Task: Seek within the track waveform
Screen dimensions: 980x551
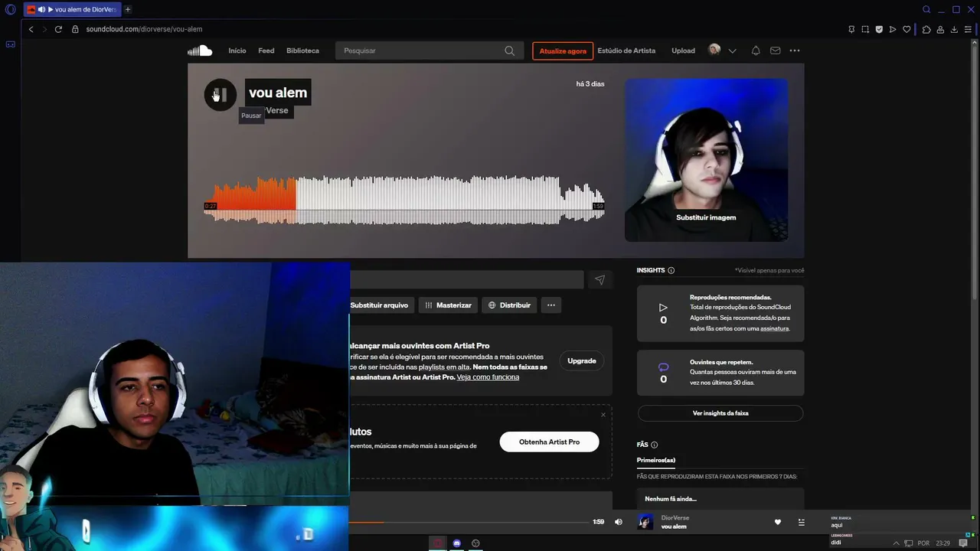Action: tap(403, 201)
